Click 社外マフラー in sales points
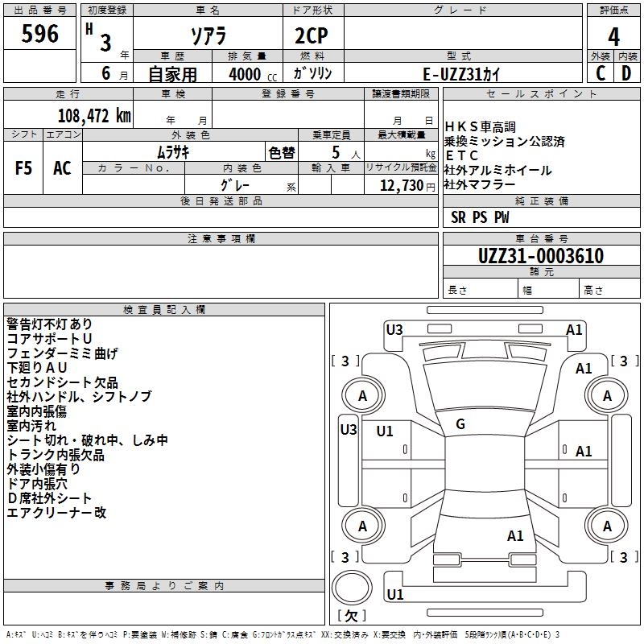The height and width of the screenshot is (644, 644). coord(479,184)
